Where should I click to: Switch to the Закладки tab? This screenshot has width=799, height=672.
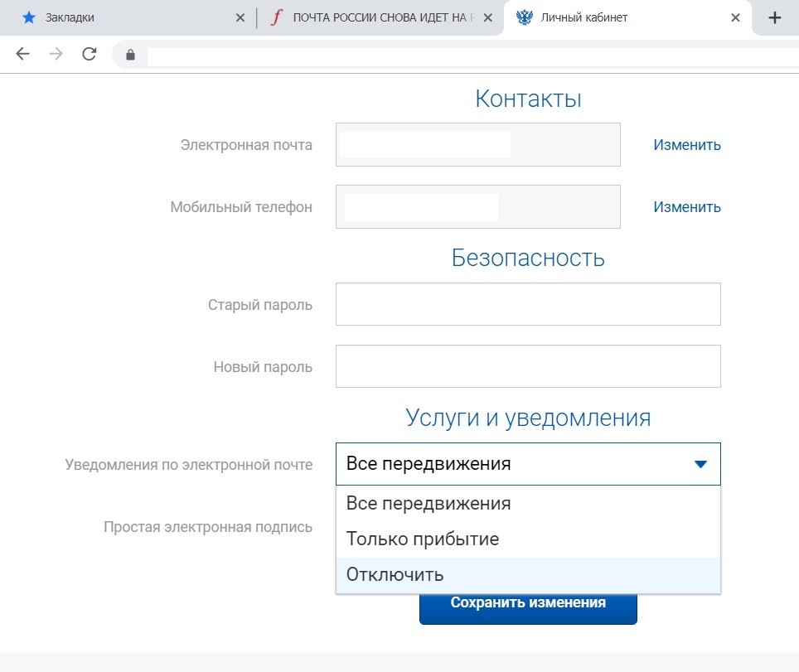pyautogui.click(x=124, y=17)
